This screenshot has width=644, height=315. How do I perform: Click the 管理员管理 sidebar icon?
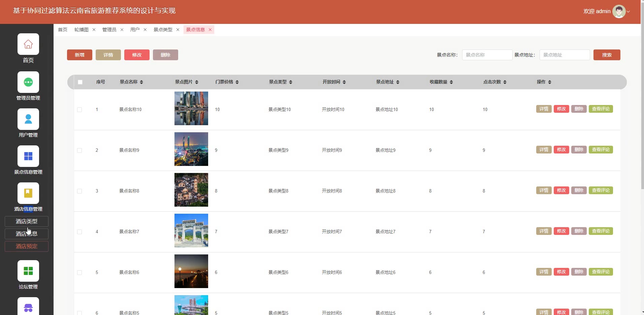(x=28, y=82)
